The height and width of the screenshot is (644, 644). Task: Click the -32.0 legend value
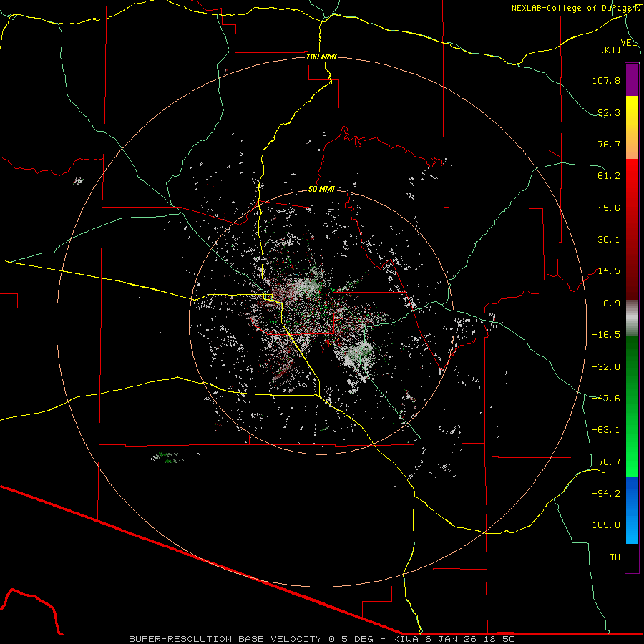606,367
